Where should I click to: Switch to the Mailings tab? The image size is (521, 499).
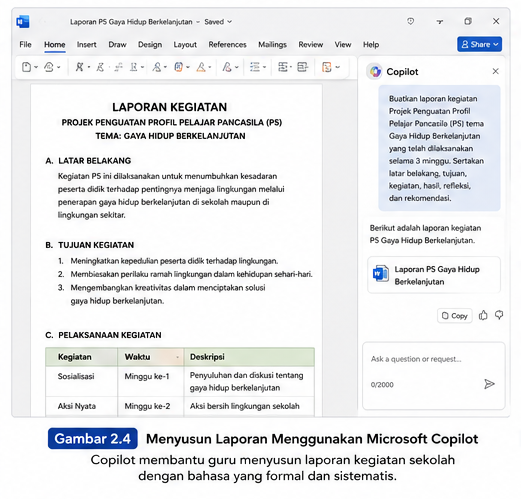tap(272, 45)
